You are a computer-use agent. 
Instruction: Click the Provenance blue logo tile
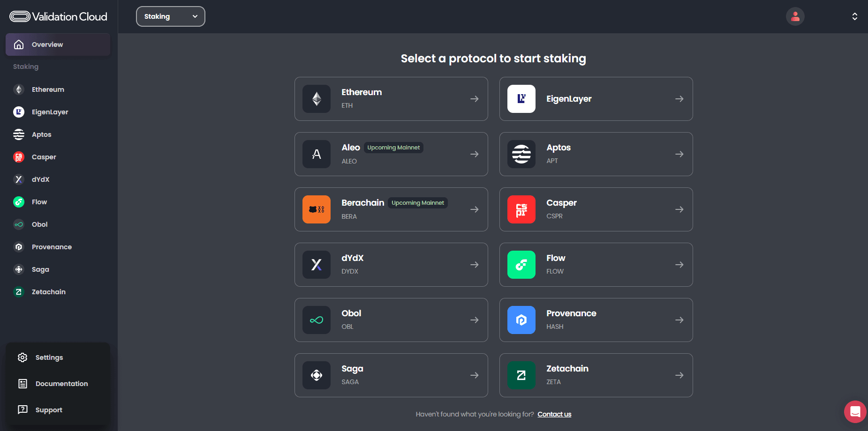tap(521, 320)
